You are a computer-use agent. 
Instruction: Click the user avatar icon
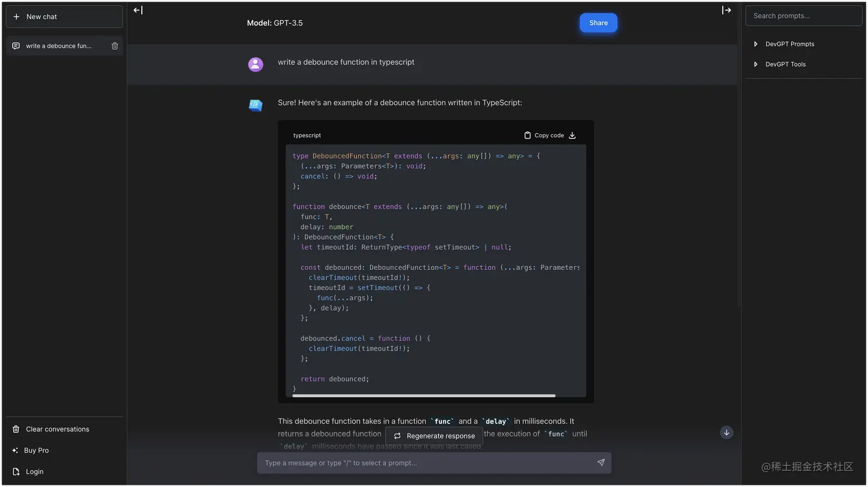click(255, 64)
